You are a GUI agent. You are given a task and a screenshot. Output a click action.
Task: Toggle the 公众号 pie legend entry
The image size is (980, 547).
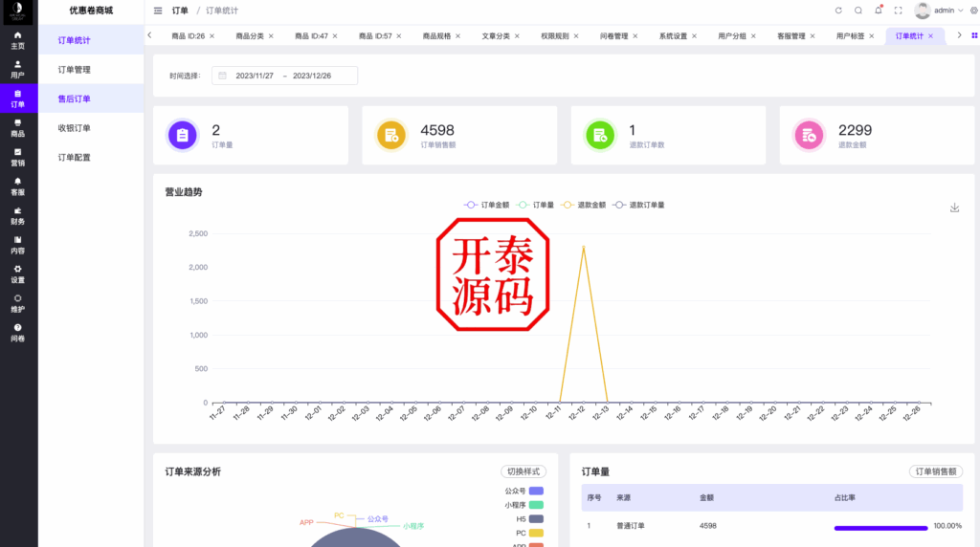[523, 491]
